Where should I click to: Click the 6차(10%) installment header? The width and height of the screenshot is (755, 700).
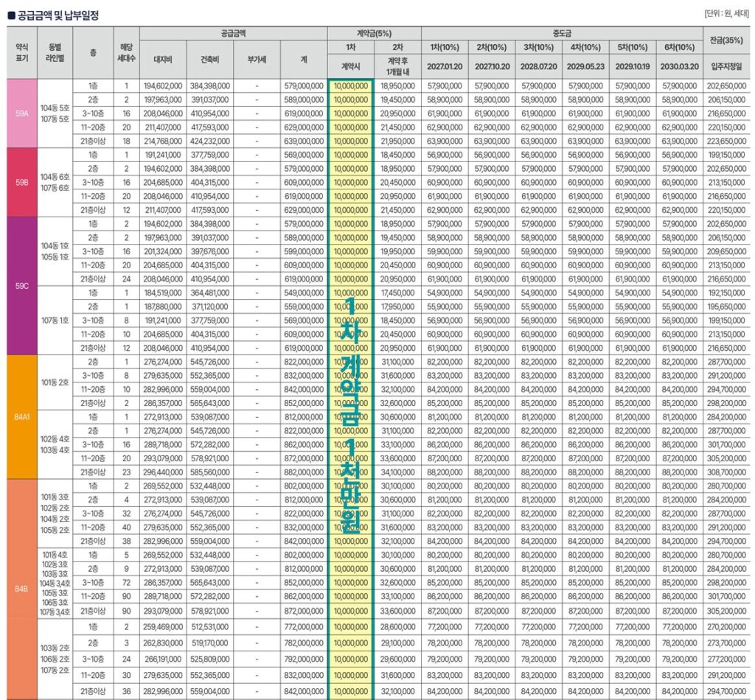(x=679, y=47)
